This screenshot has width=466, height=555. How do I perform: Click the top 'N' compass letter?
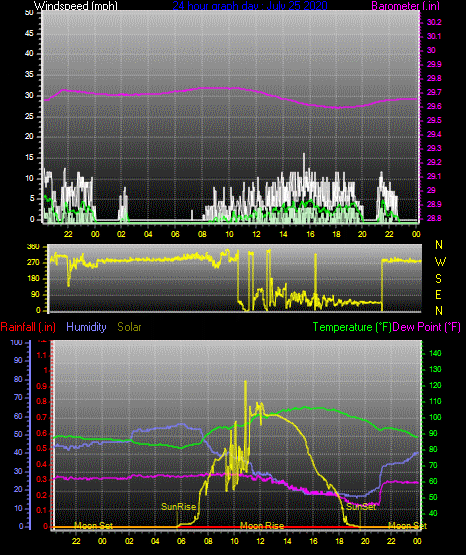click(439, 245)
